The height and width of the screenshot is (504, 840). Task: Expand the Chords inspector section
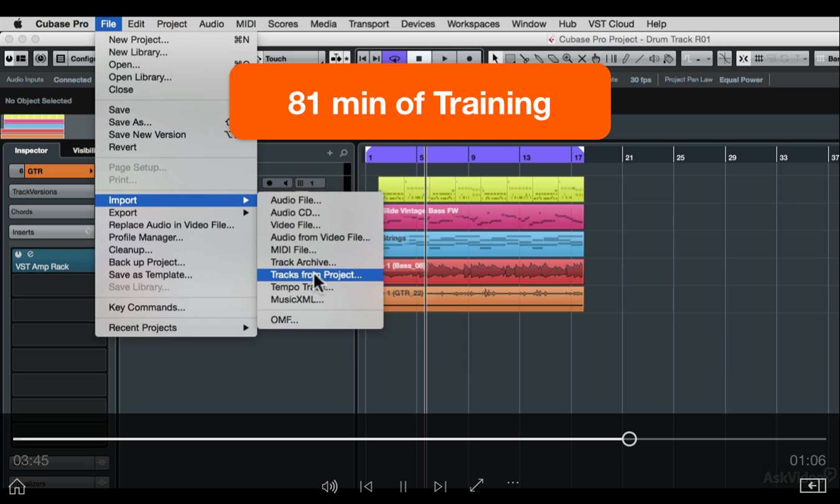click(52, 212)
